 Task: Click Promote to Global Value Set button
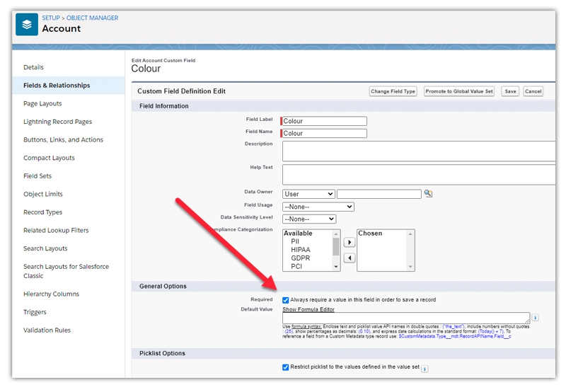pyautogui.click(x=458, y=91)
